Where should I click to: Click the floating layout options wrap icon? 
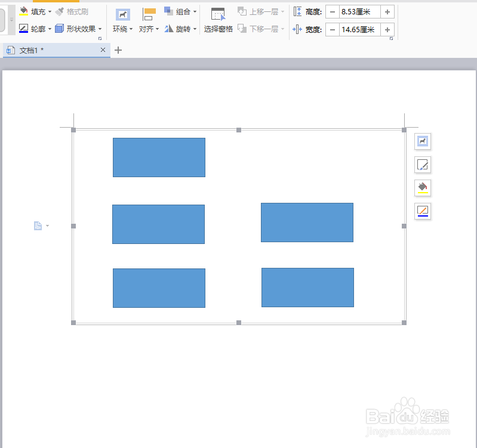pos(423,141)
